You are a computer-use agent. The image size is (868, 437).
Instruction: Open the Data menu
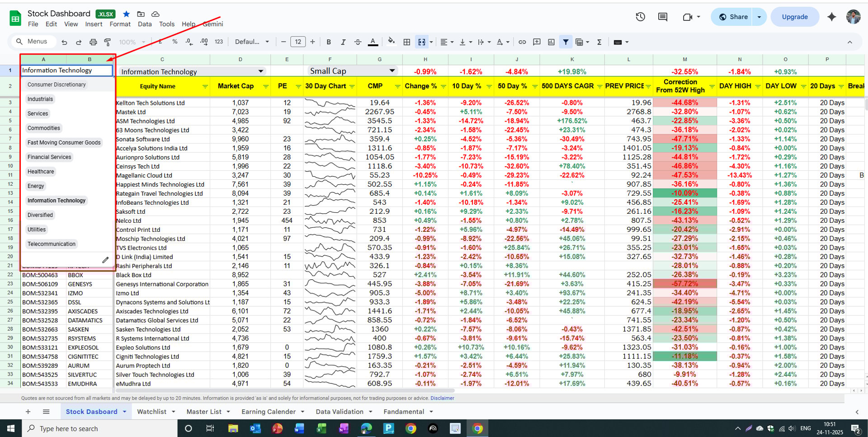[145, 24]
